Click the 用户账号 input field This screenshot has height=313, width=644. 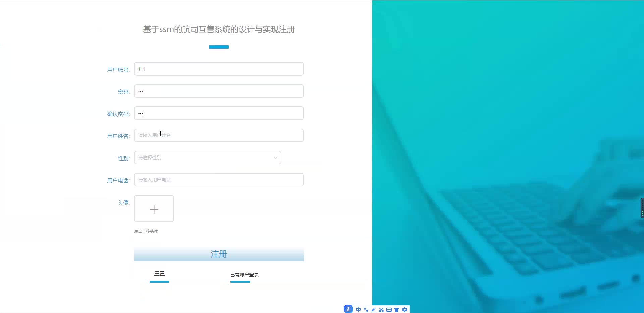[x=219, y=69]
